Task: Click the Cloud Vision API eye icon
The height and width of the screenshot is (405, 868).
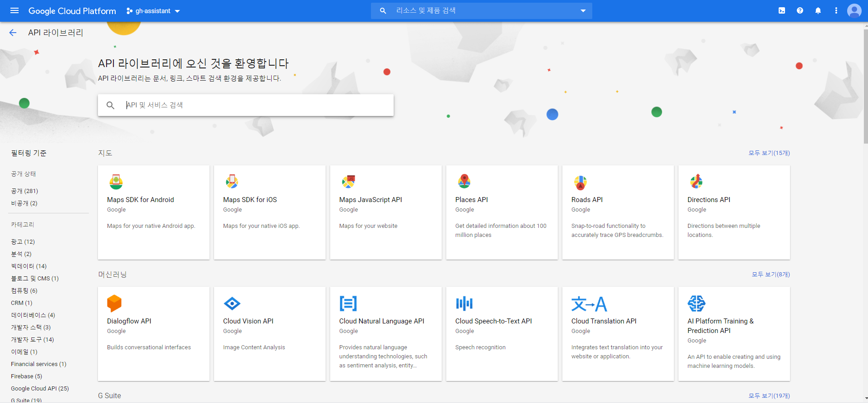Action: tap(232, 304)
